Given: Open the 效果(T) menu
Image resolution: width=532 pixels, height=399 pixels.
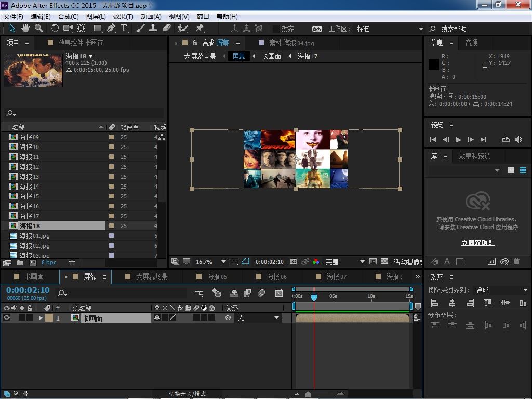Looking at the screenshot, I should (123, 16).
